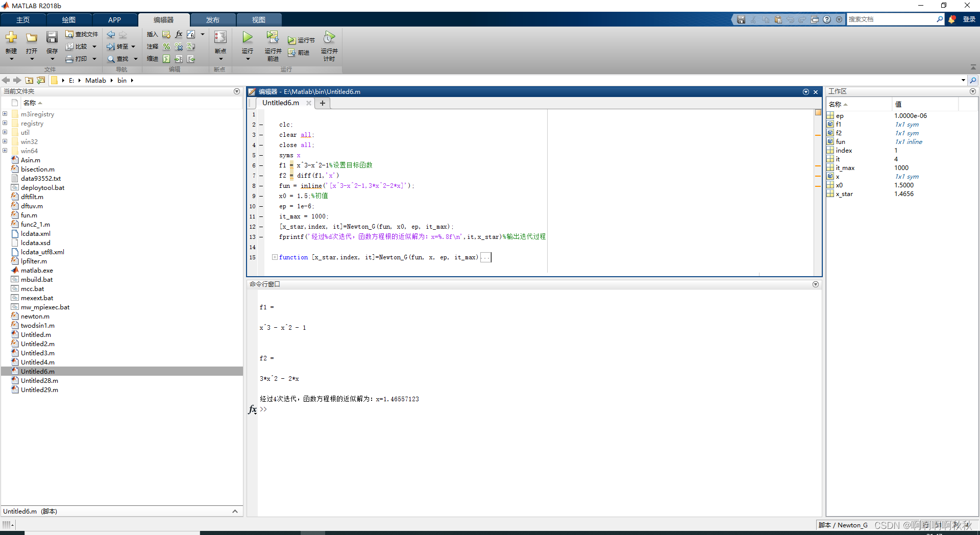Switch to the View (视图) tab
980x535 pixels.
(259, 20)
